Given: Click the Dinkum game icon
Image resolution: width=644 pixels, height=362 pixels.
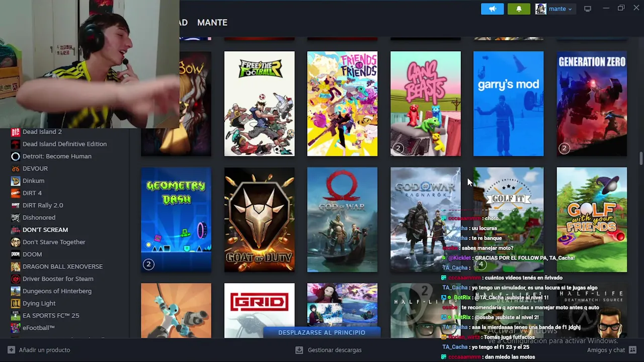Looking at the screenshot, I should 16,180.
